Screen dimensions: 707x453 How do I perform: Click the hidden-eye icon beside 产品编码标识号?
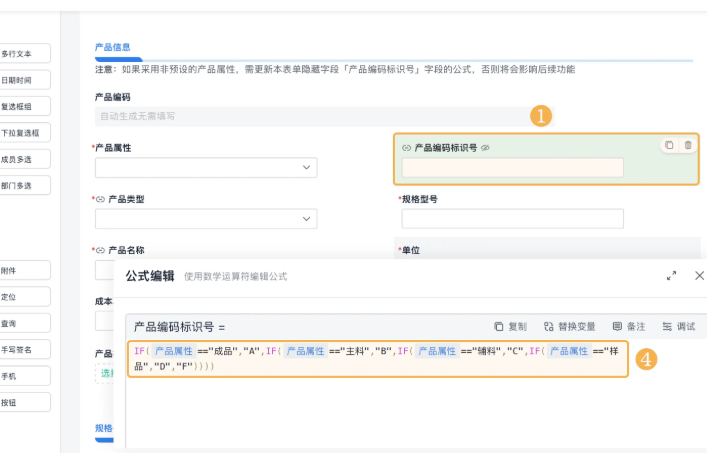(485, 148)
